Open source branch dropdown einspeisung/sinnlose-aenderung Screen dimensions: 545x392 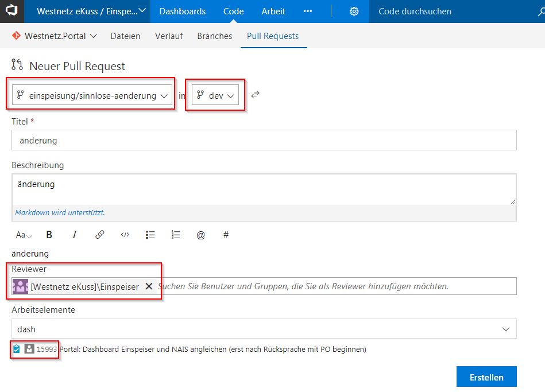[92, 95]
